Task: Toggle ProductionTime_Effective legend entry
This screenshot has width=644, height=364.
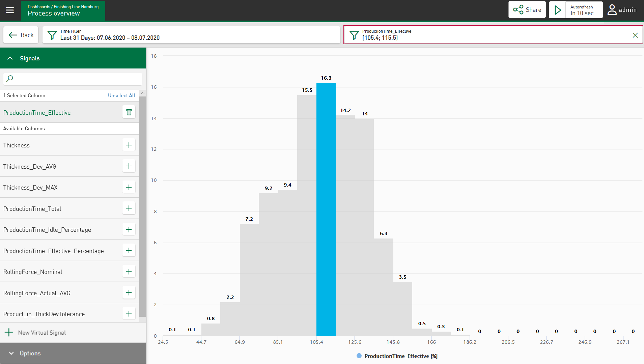Action: click(397, 356)
